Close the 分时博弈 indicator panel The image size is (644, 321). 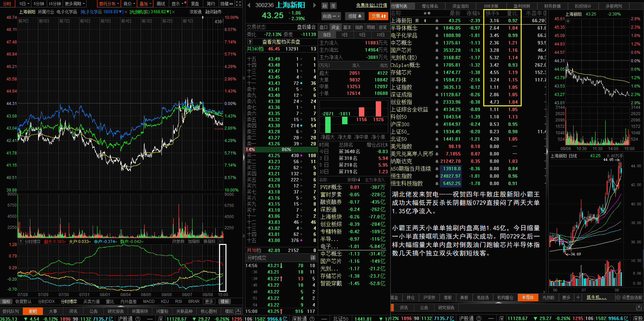click(x=220, y=242)
